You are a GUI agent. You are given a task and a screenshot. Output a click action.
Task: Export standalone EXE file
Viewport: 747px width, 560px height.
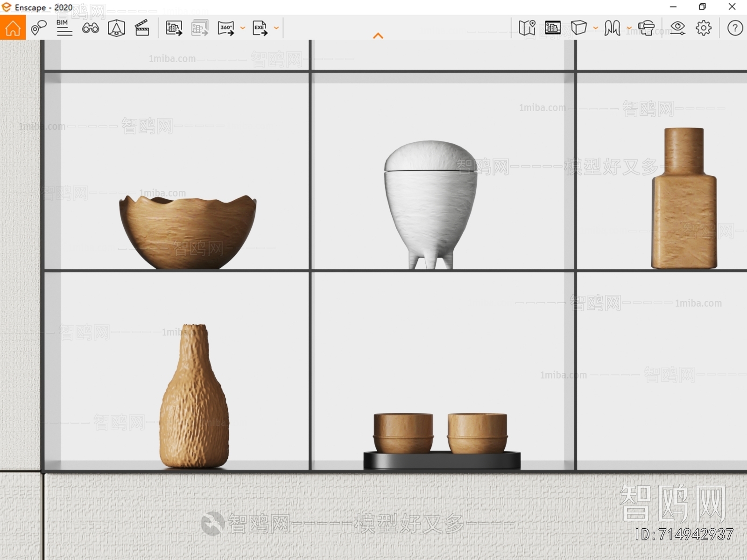click(x=260, y=28)
